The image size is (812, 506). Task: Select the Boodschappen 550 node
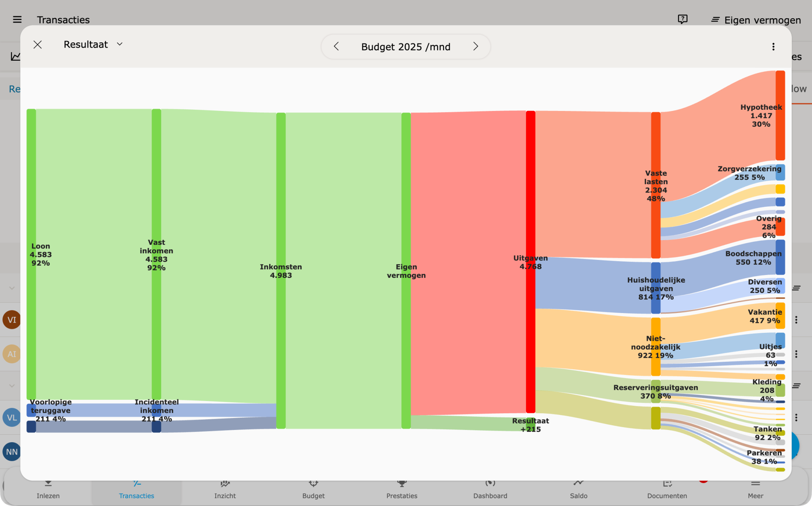pyautogui.click(x=780, y=257)
